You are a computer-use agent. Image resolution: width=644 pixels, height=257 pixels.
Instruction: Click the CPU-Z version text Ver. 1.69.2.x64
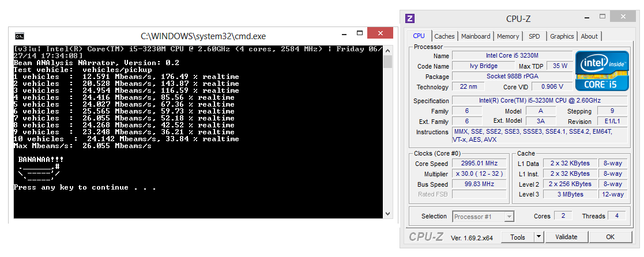(472, 237)
